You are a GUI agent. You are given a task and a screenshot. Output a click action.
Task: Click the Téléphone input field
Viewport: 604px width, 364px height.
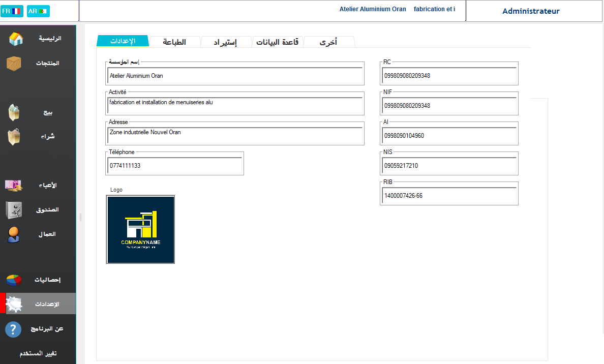point(174,166)
